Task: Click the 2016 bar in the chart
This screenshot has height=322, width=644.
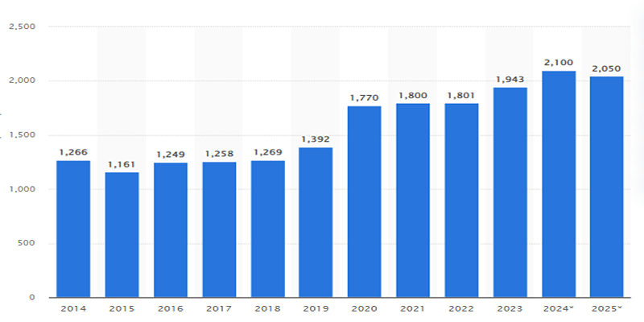Action: click(x=171, y=230)
